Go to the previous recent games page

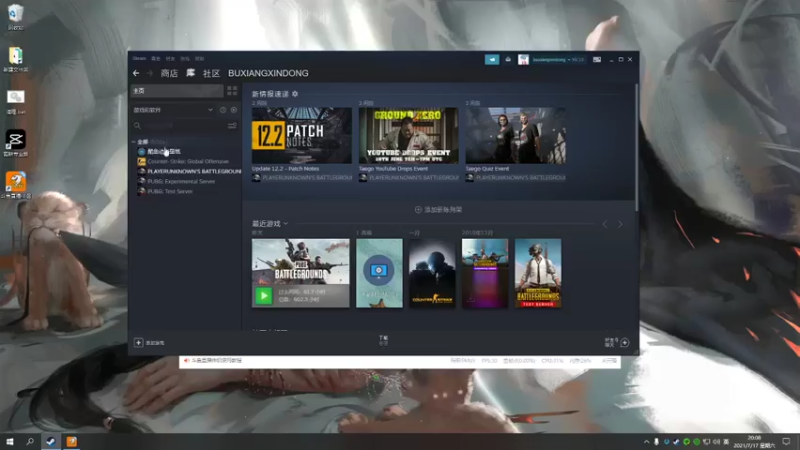pos(605,224)
